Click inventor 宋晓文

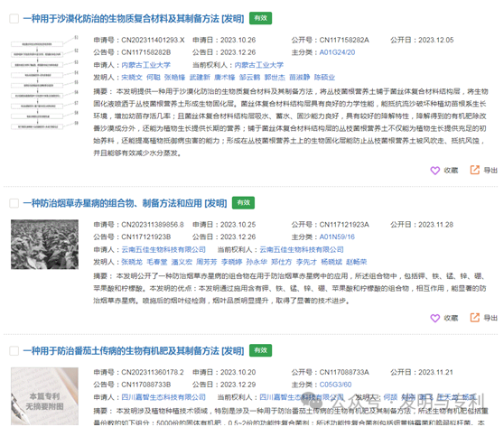coord(132,78)
